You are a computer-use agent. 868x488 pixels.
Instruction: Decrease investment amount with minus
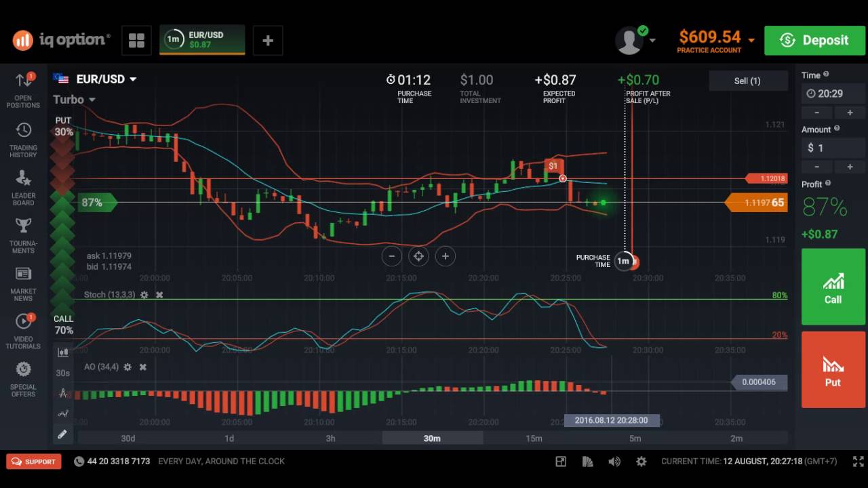pos(817,167)
